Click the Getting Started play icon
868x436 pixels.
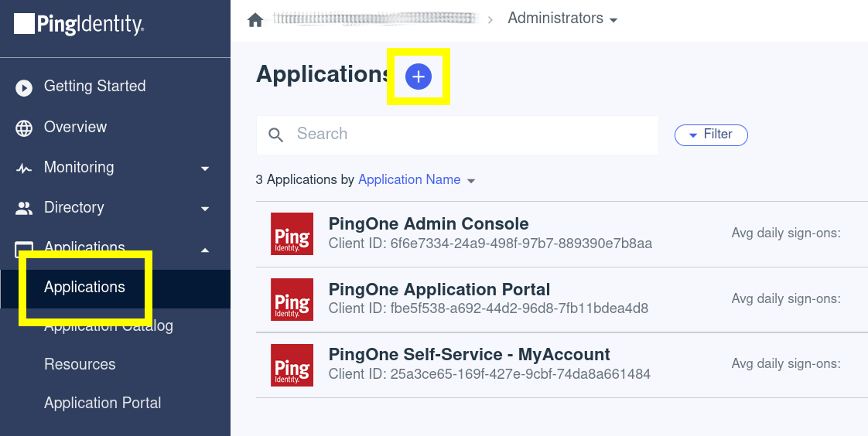24,87
